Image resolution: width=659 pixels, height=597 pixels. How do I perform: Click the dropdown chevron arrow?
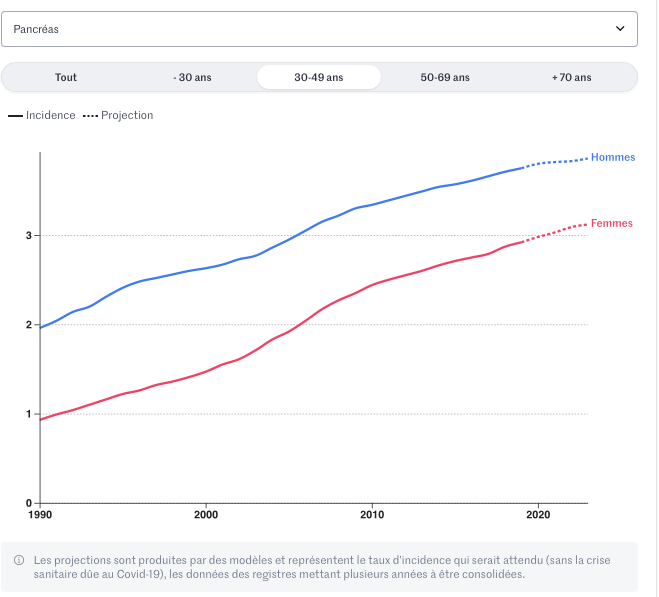pyautogui.click(x=619, y=29)
